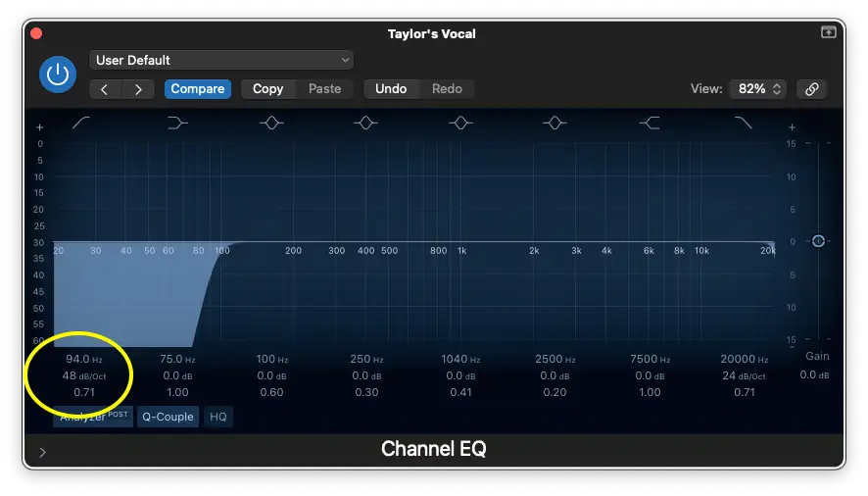Click the 94.0 Hz frequency value
Viewport: 868px width, 496px height.
77,360
